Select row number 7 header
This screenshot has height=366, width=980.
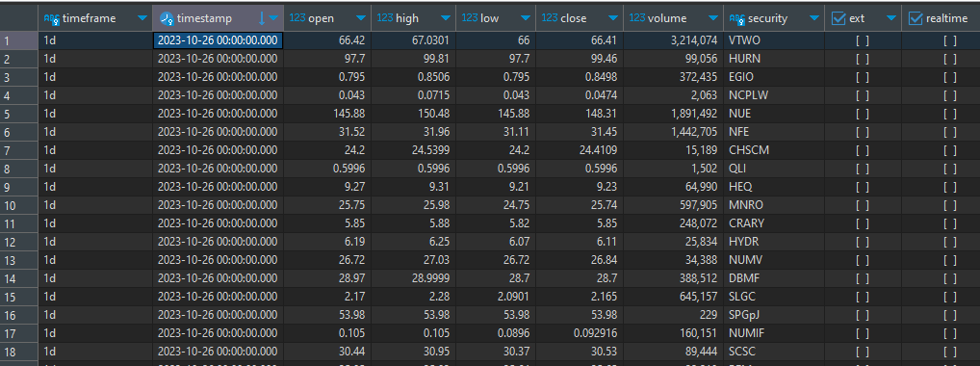pos(18,151)
